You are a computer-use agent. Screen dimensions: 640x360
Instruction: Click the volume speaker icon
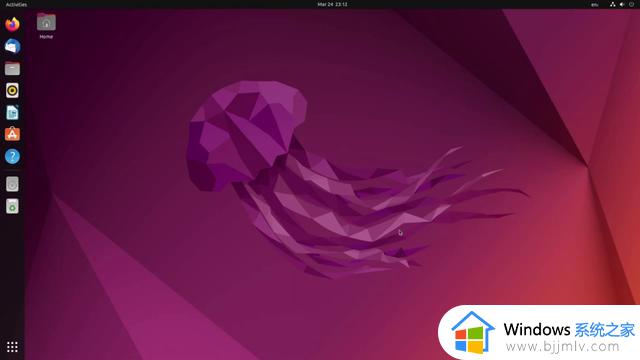click(622, 4)
